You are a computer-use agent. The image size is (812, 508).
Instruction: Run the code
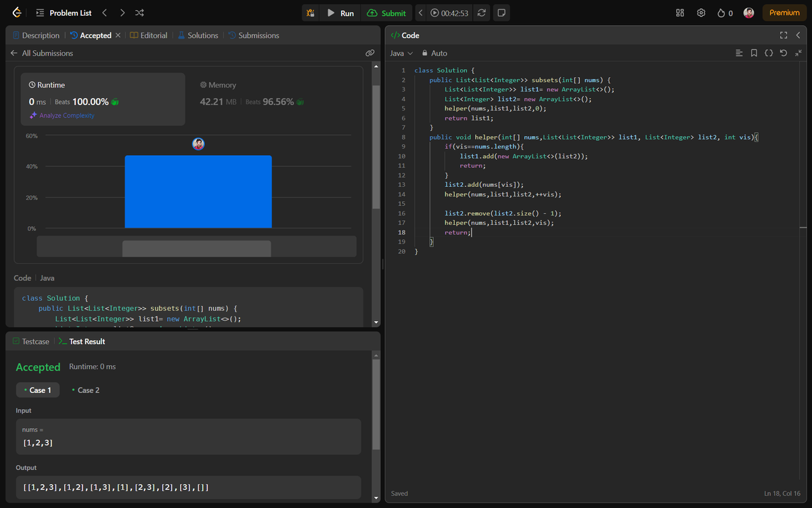pyautogui.click(x=340, y=13)
